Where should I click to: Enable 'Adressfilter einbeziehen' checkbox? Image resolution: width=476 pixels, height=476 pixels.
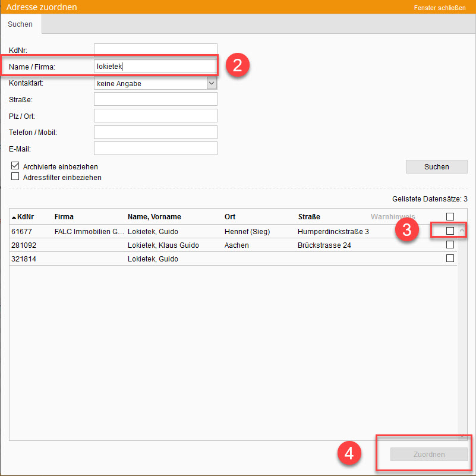(x=15, y=177)
